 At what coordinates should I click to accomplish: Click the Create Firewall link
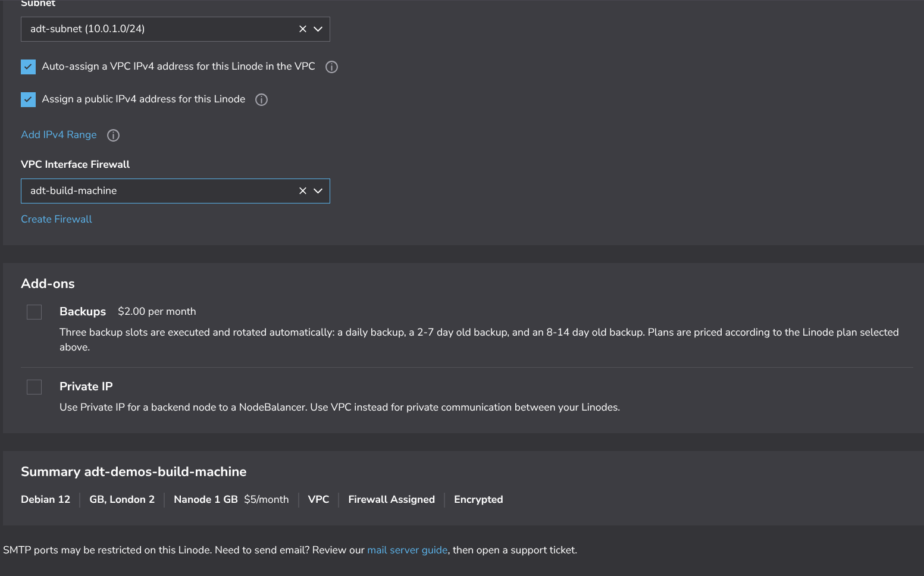click(x=57, y=219)
